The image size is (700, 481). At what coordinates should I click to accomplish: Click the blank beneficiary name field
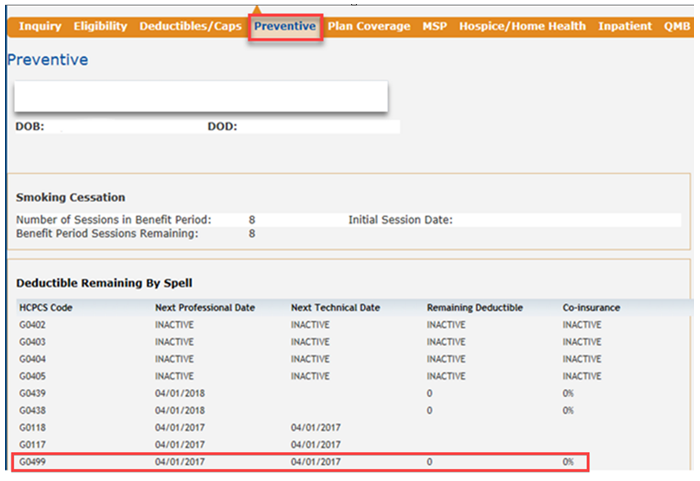point(200,96)
